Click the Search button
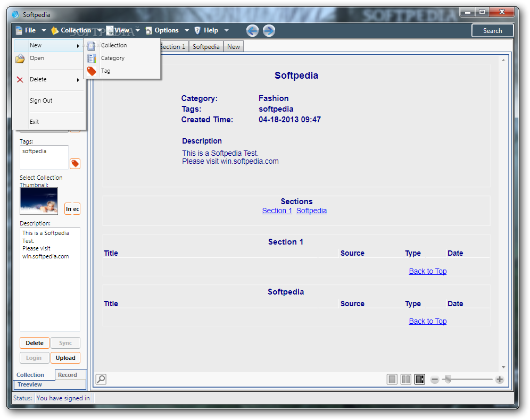 [x=492, y=31]
